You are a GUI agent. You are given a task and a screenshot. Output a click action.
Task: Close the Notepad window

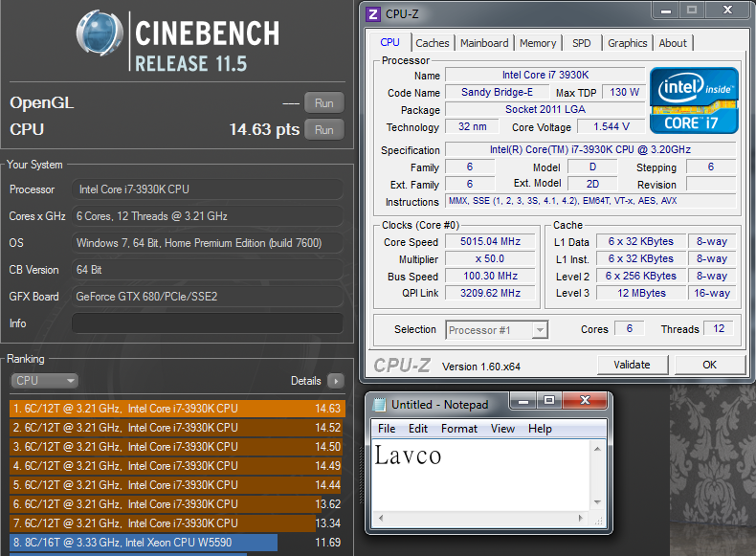click(585, 401)
